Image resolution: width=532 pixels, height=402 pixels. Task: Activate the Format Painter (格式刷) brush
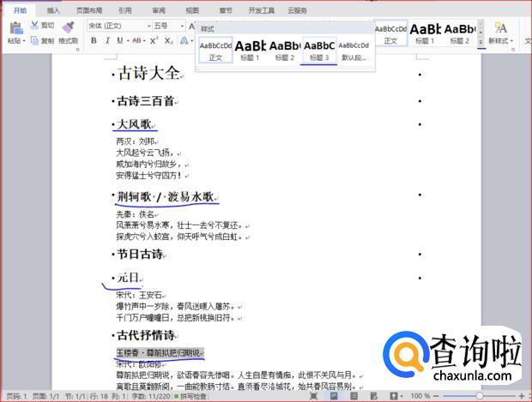69,27
